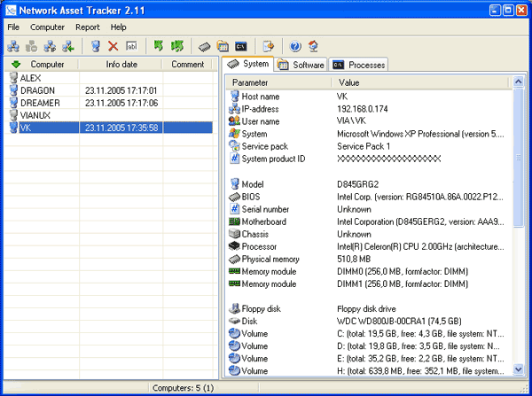The width and height of the screenshot is (532, 396).
Task: Click the DIMM1 memory module value
Action: point(403,283)
